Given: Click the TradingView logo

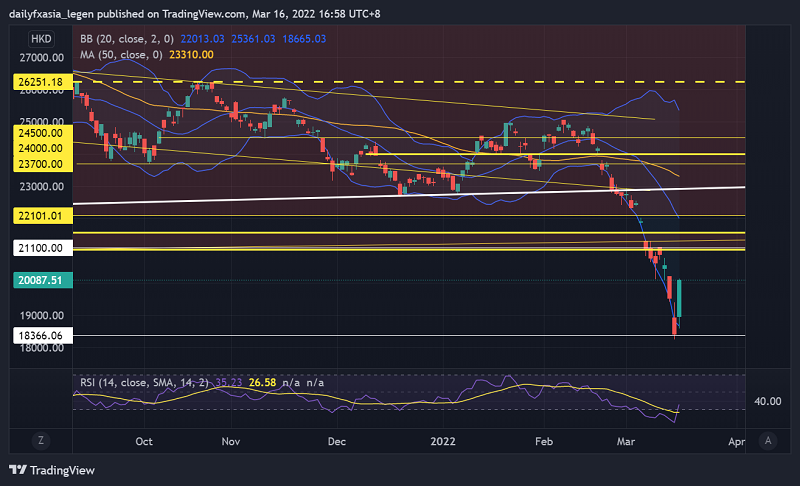Looking at the screenshot, I should [52, 470].
